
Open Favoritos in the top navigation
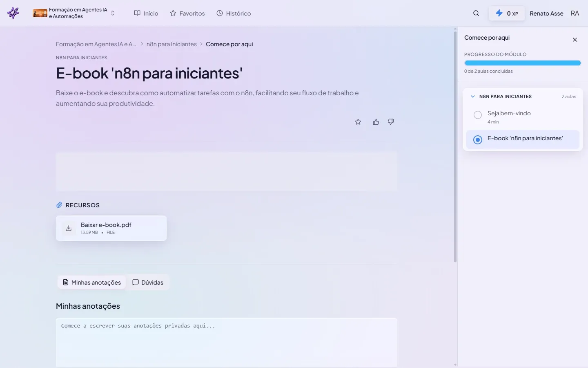(187, 13)
